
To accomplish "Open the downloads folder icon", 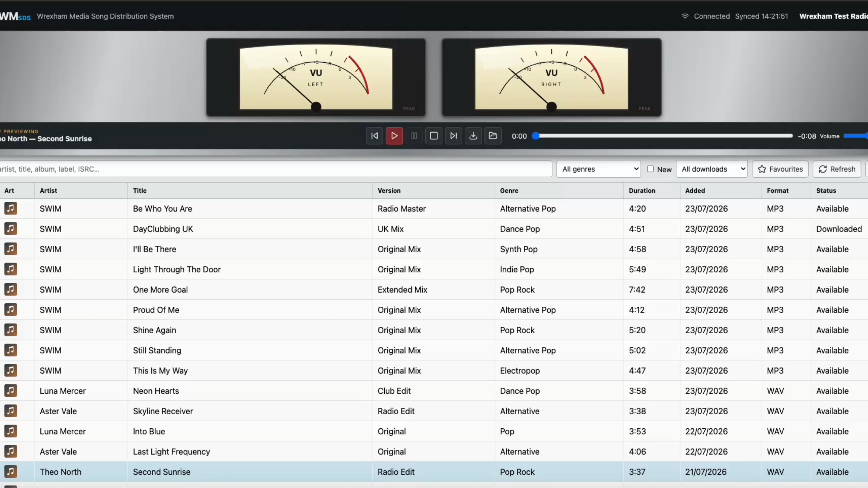I will click(x=493, y=136).
